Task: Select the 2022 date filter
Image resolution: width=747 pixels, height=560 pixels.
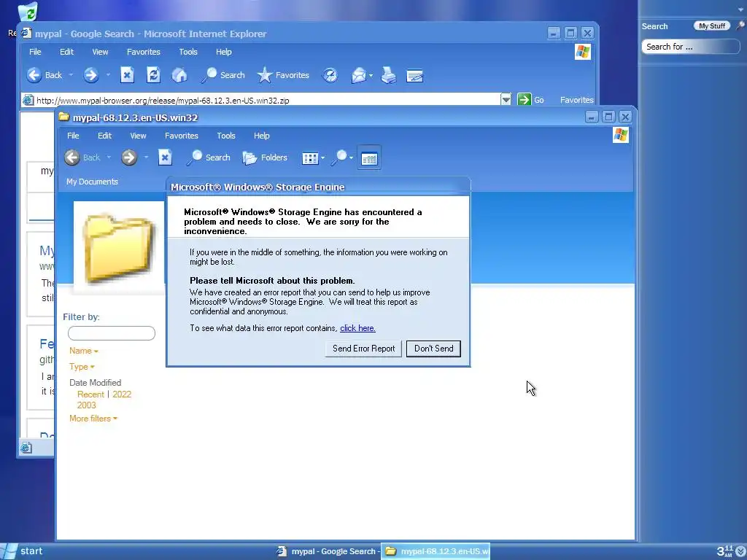Action: [x=122, y=394]
